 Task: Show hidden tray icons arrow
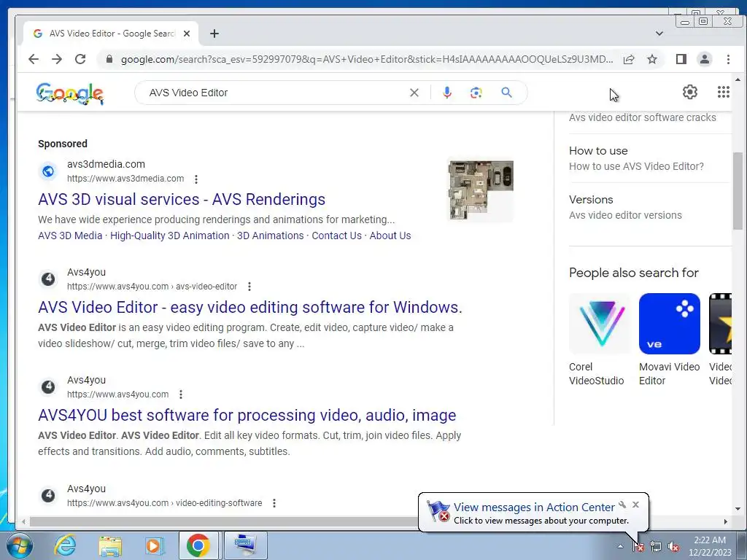(x=620, y=546)
